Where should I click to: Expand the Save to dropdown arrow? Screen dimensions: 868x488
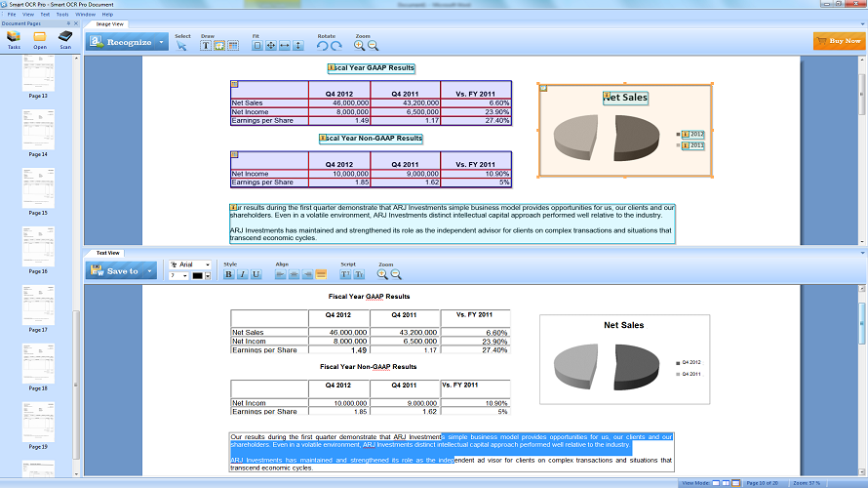point(150,270)
